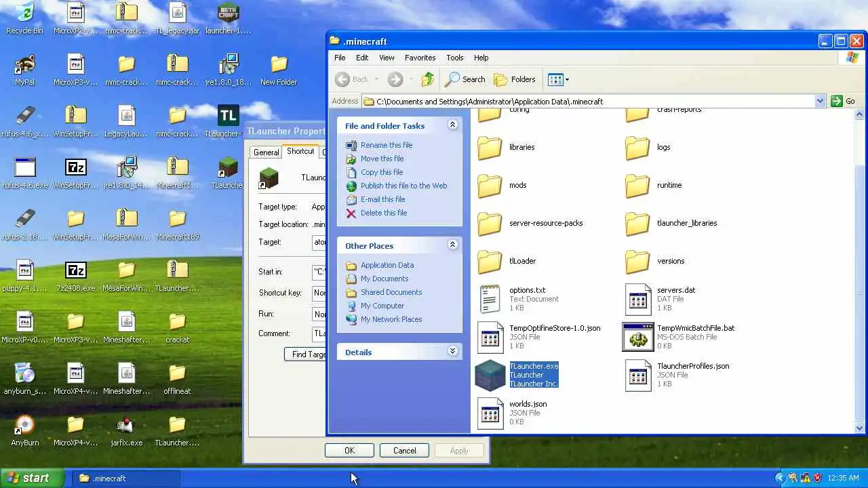Select the mods folder

point(502,185)
